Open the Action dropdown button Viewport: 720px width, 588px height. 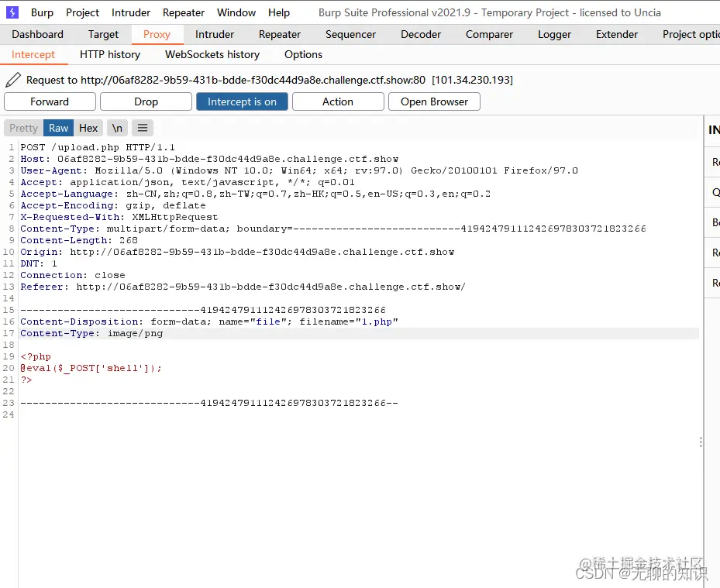pos(338,101)
